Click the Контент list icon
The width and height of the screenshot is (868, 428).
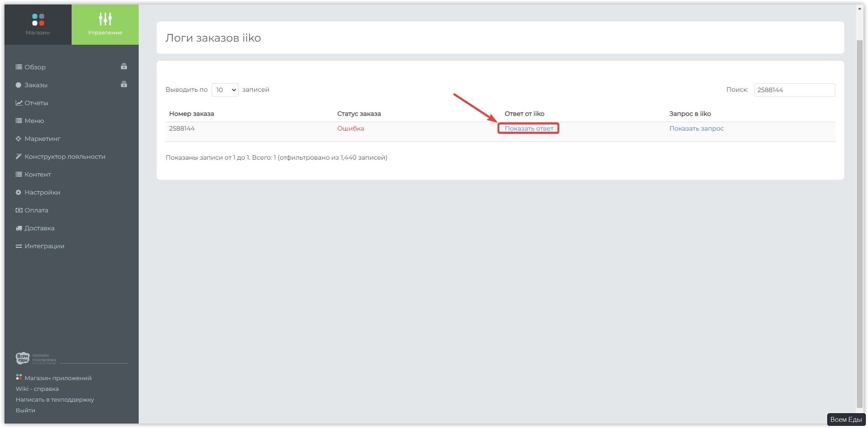(19, 174)
